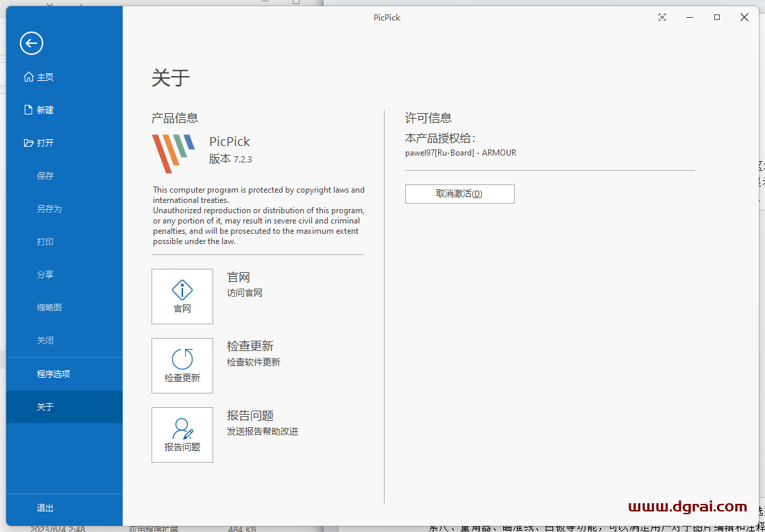The width and height of the screenshot is (765, 532).
Task: Click the PicPick striped logo
Action: click(173, 154)
